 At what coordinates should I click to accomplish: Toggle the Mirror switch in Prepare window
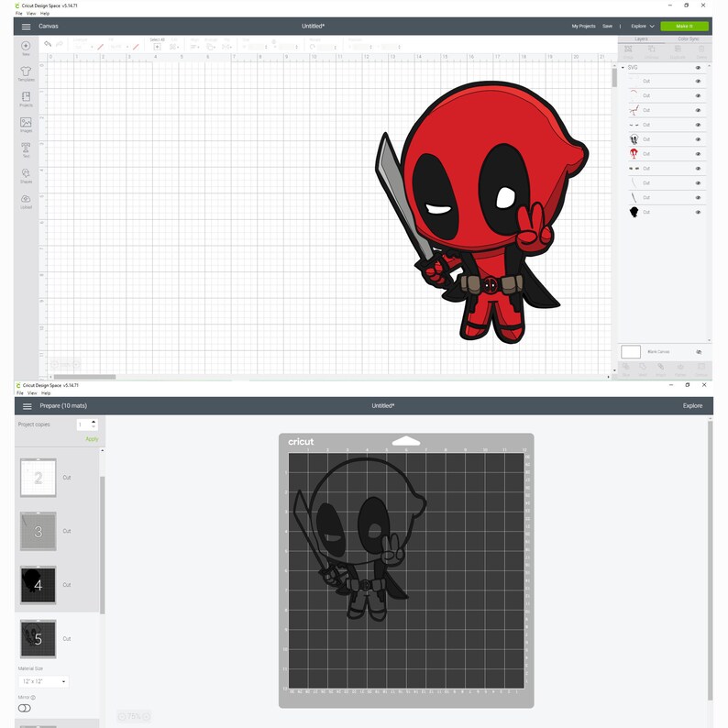tap(24, 708)
